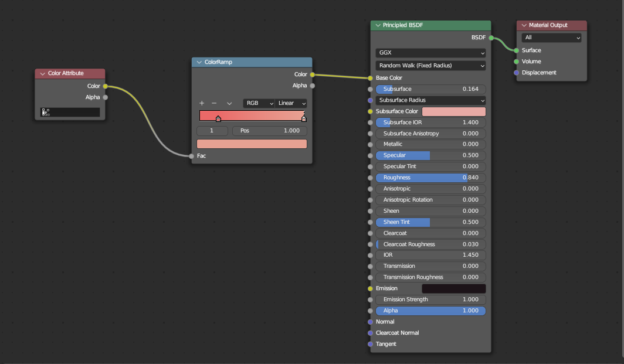Open the Random Walk subsurface method dropdown
624x364 pixels.
point(430,65)
